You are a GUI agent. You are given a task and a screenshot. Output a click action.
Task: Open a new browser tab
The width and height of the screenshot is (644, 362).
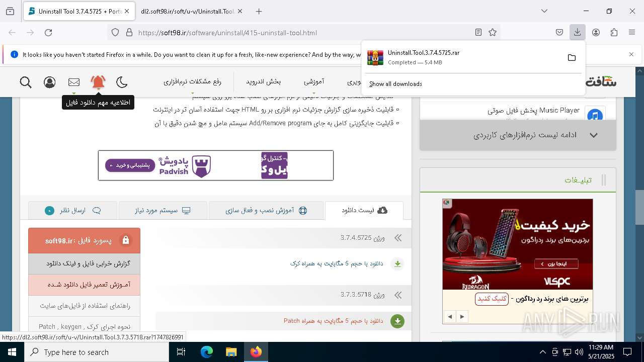click(x=259, y=11)
